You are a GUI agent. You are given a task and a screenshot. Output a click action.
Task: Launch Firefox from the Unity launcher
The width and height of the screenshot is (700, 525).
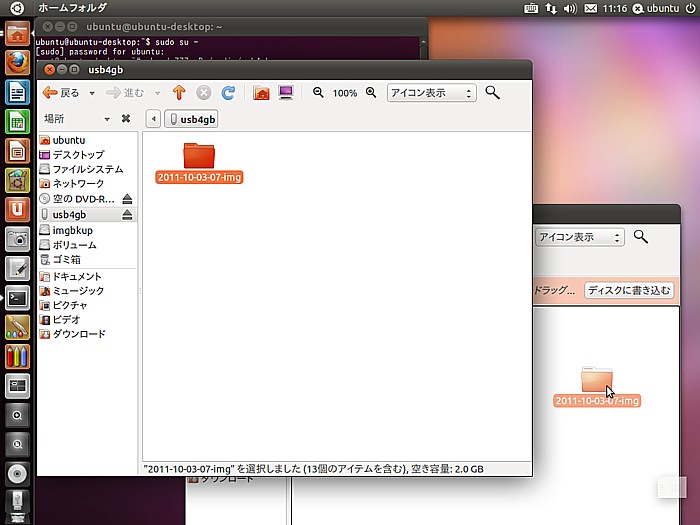pyautogui.click(x=17, y=63)
